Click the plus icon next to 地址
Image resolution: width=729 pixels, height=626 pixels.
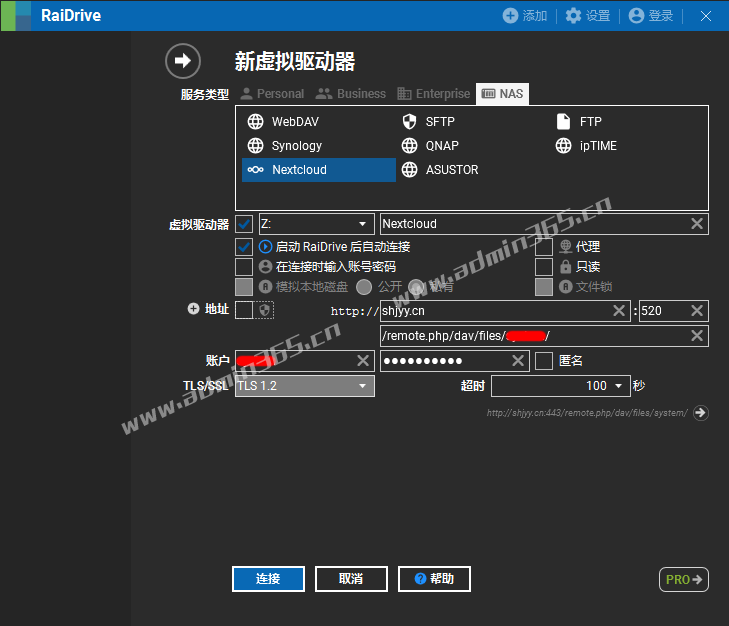coord(193,309)
